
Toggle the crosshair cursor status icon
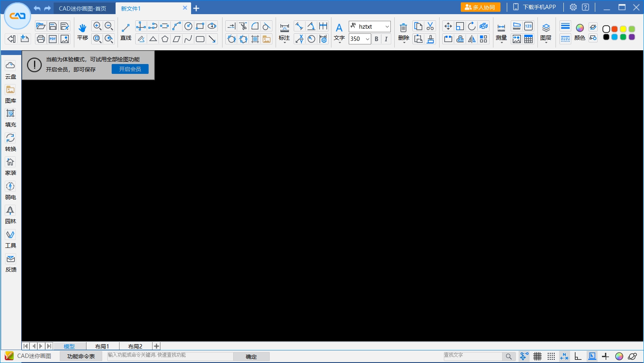click(x=605, y=356)
